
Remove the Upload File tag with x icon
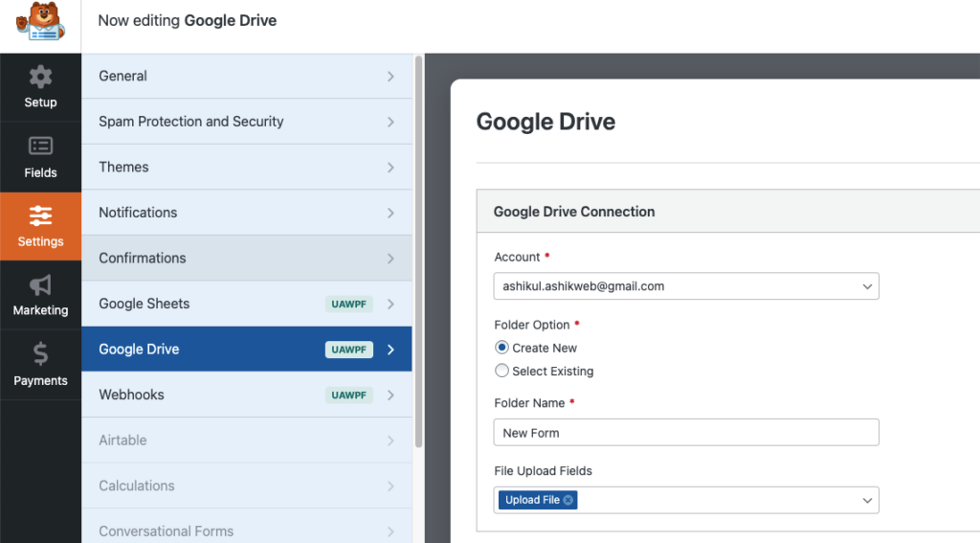coord(568,500)
